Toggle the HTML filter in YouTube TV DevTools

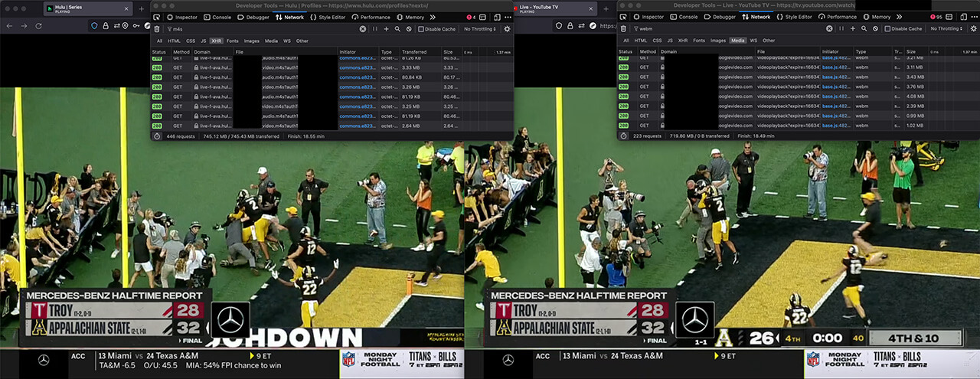[640, 41]
